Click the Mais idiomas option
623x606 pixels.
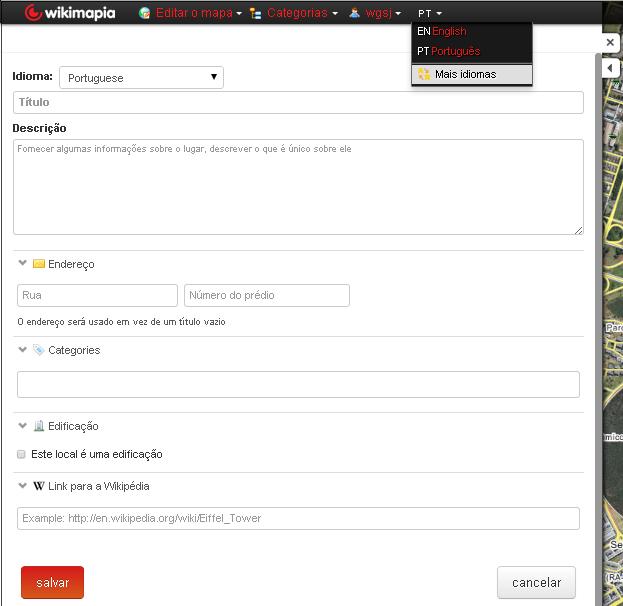[465, 74]
